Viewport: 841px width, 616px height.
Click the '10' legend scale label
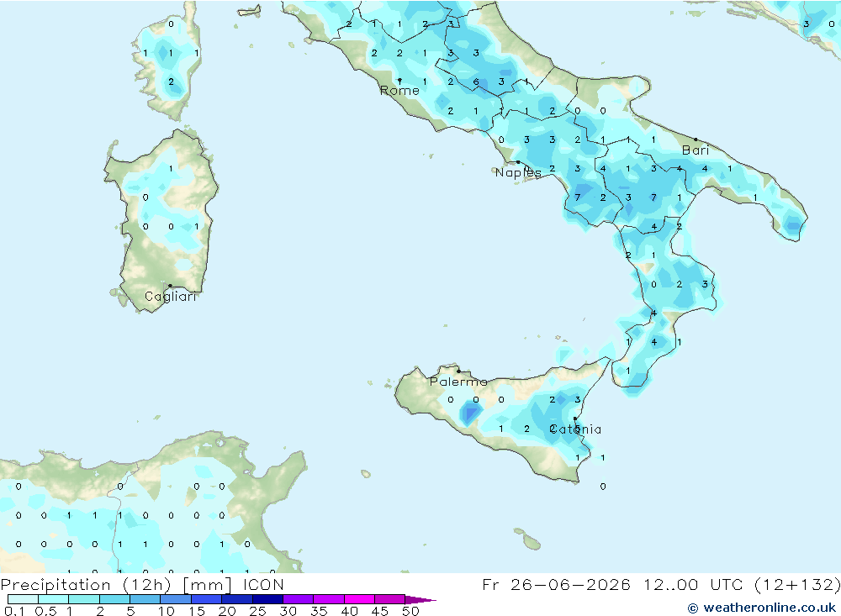point(167,611)
